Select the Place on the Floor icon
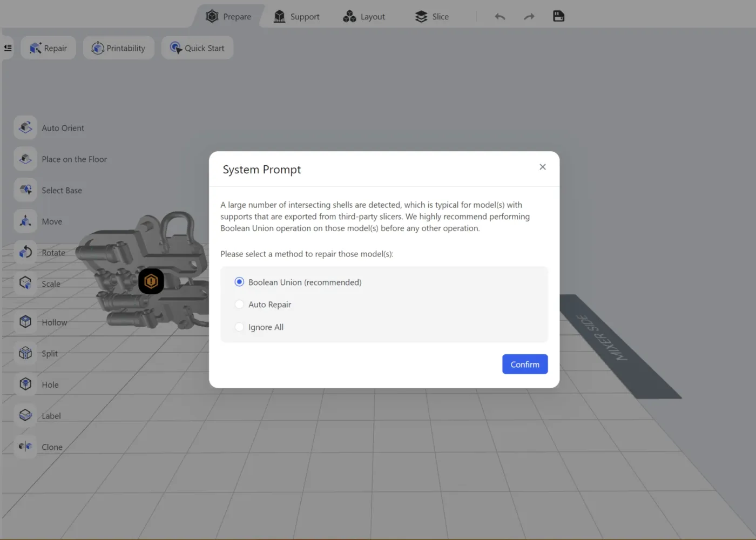 point(25,159)
